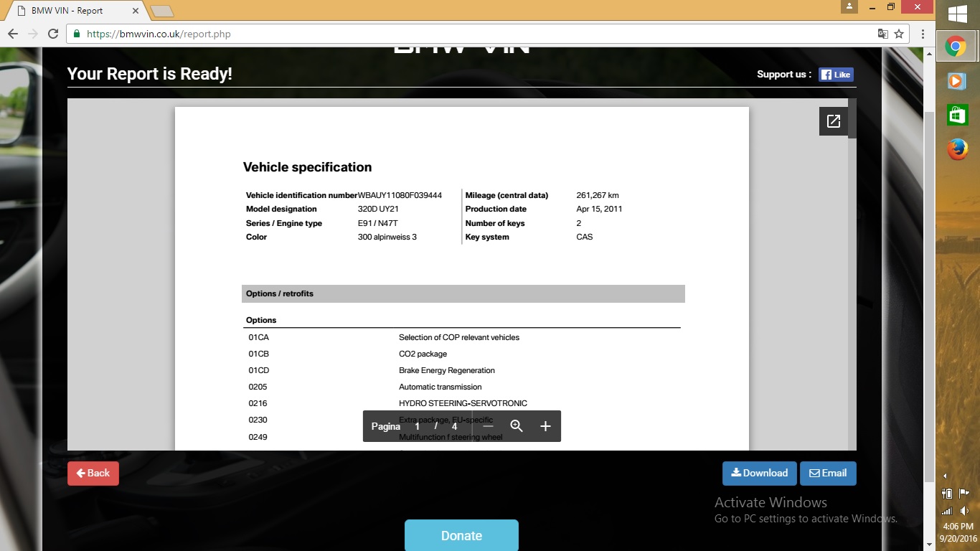Screen dimensions: 980x551
Task: Click the address bar URL field
Action: (473, 34)
